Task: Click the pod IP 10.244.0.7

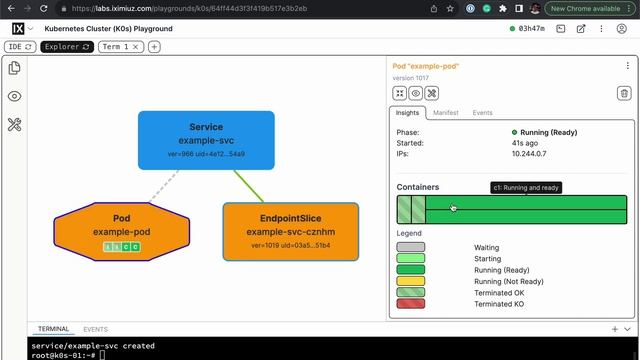Action: (529, 154)
